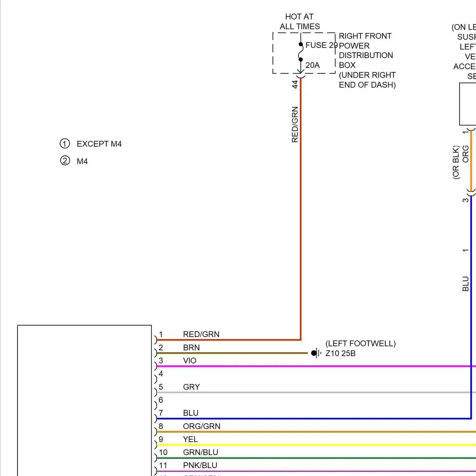Click the 'PNK/BLU' wire label at pin 11

coord(200,466)
